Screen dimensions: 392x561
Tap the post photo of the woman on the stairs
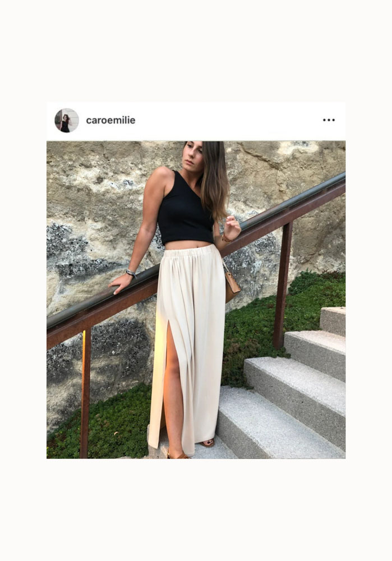(x=196, y=300)
